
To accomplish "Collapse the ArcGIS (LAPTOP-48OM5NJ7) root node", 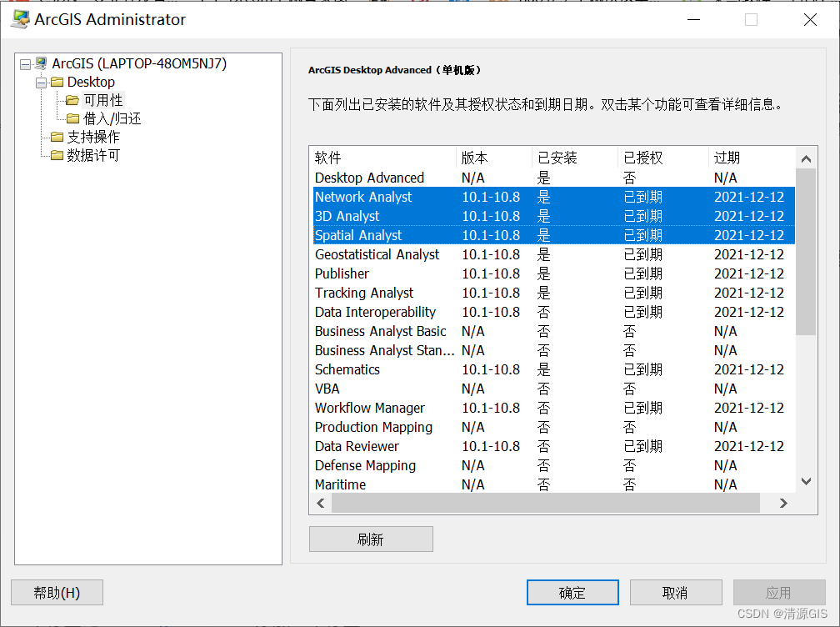I will coord(25,64).
